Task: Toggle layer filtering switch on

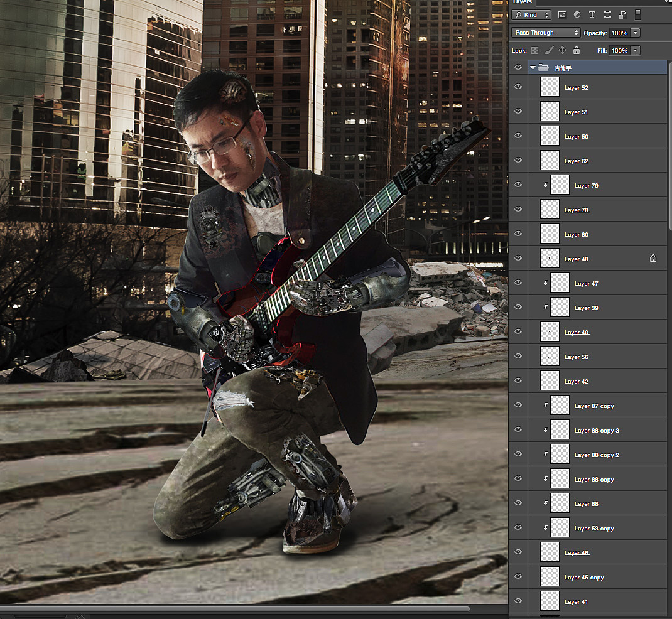Action: (x=637, y=15)
